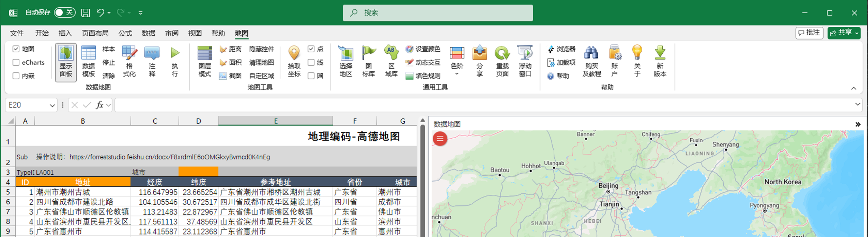Screen dimensions: 868x237
Task: Click the red hamburger menu on map
Action: [x=440, y=139]
